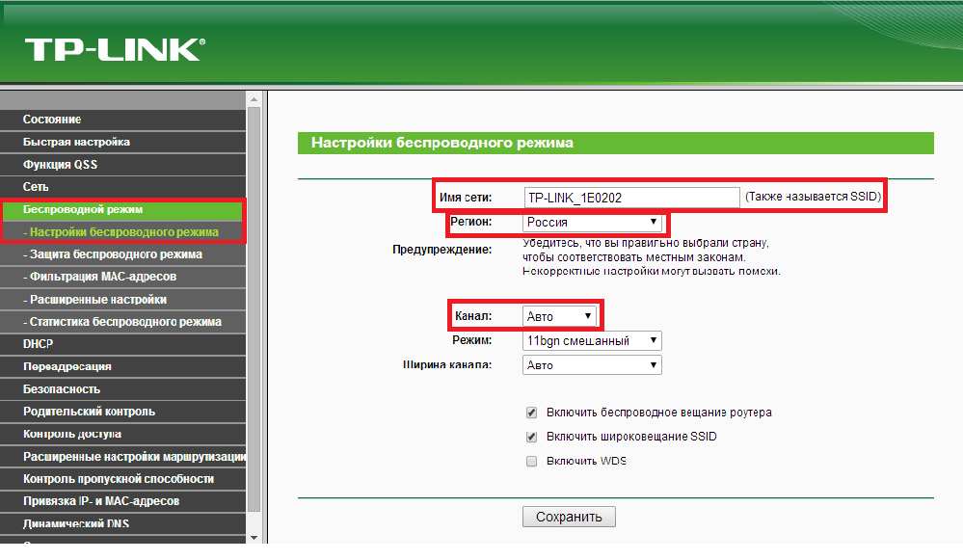Open Настройки беспроводного режима submenu
The image size is (963, 560).
click(x=122, y=232)
